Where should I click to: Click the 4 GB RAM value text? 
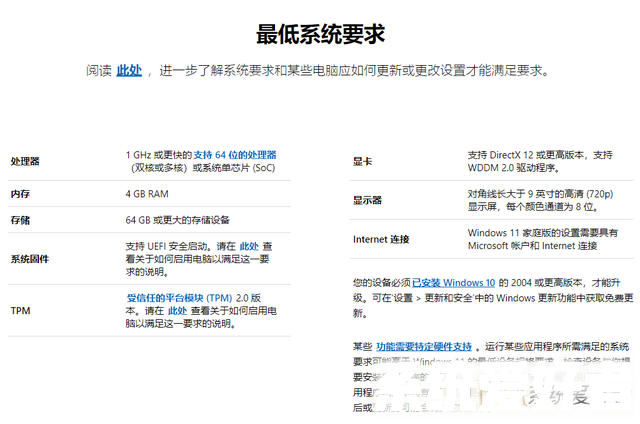[x=147, y=193]
